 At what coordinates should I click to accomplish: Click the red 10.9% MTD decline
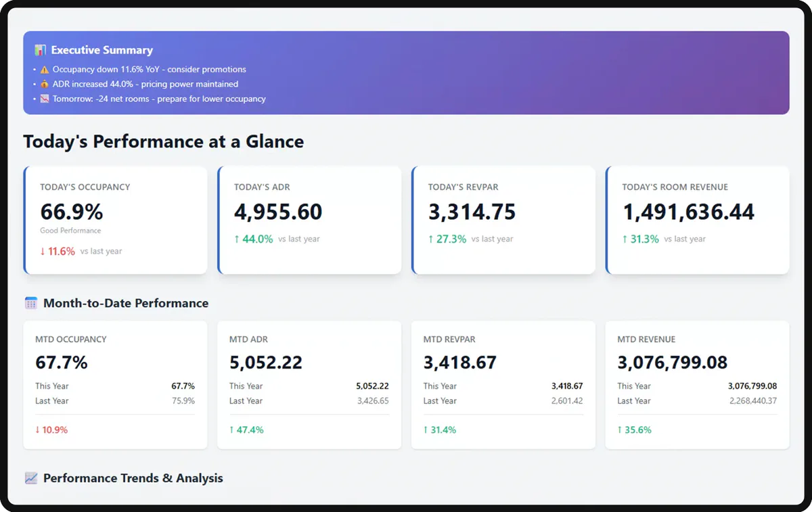pos(51,429)
